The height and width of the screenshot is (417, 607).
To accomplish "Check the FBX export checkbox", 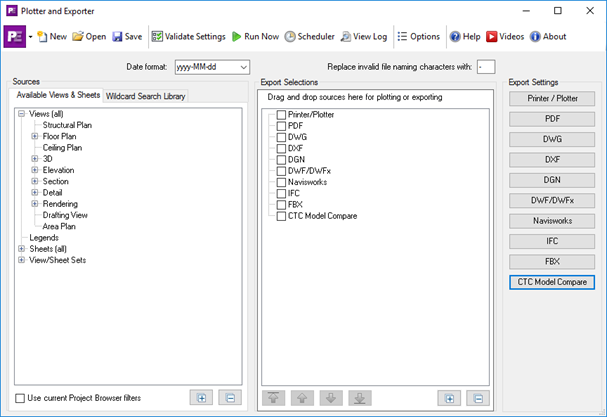I will [281, 204].
